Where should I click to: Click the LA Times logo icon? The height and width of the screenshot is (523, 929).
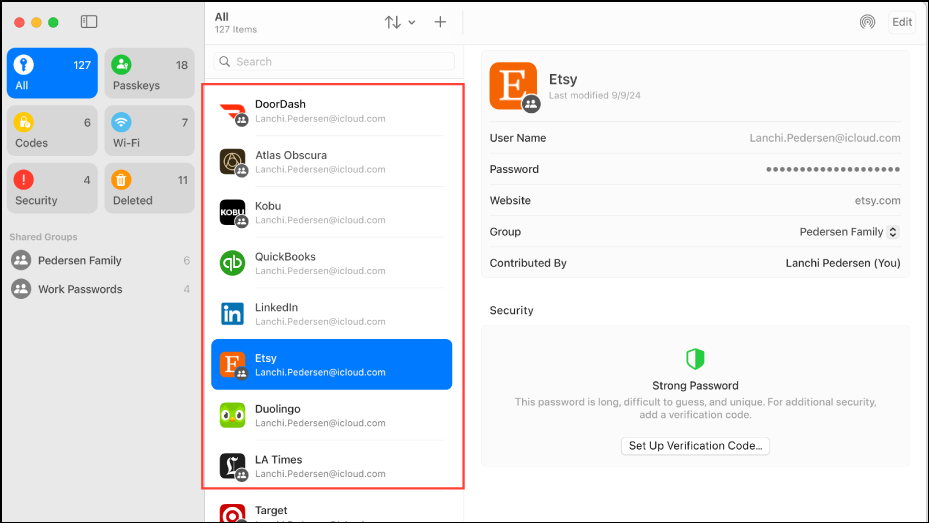[x=232, y=466]
